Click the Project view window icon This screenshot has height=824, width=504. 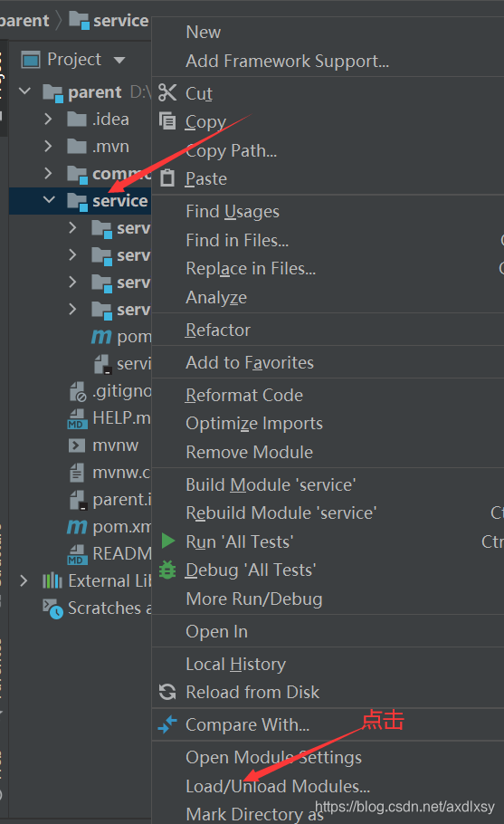pos(31,60)
